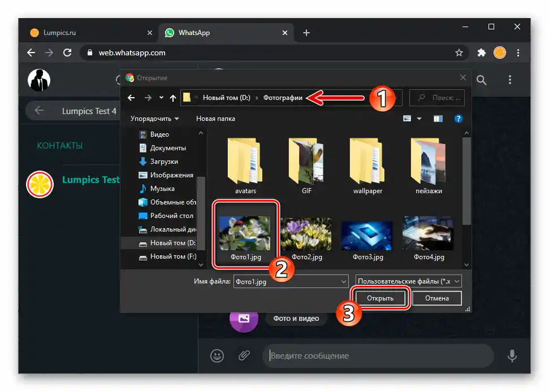Screen dimensions: 549x392
Task: Close the Открытие file dialog
Action: point(463,77)
